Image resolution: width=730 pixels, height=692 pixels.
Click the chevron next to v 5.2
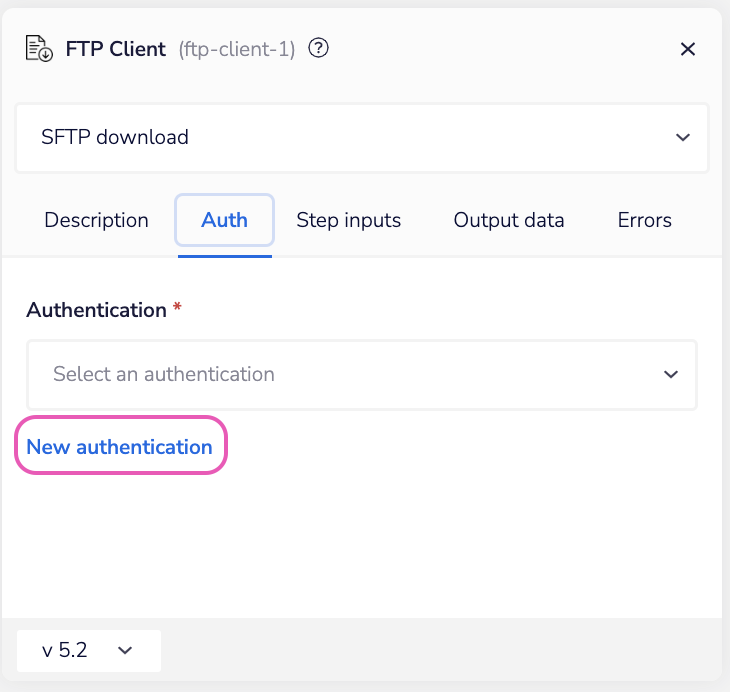125,650
